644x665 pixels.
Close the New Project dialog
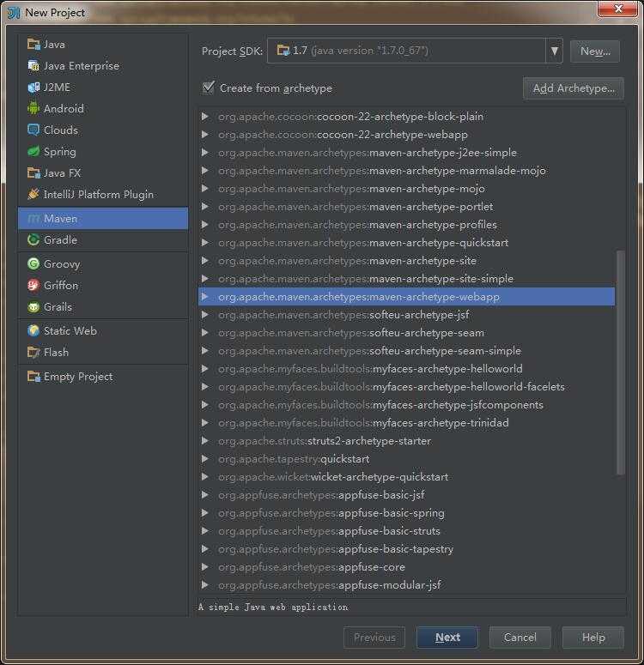coord(617,9)
